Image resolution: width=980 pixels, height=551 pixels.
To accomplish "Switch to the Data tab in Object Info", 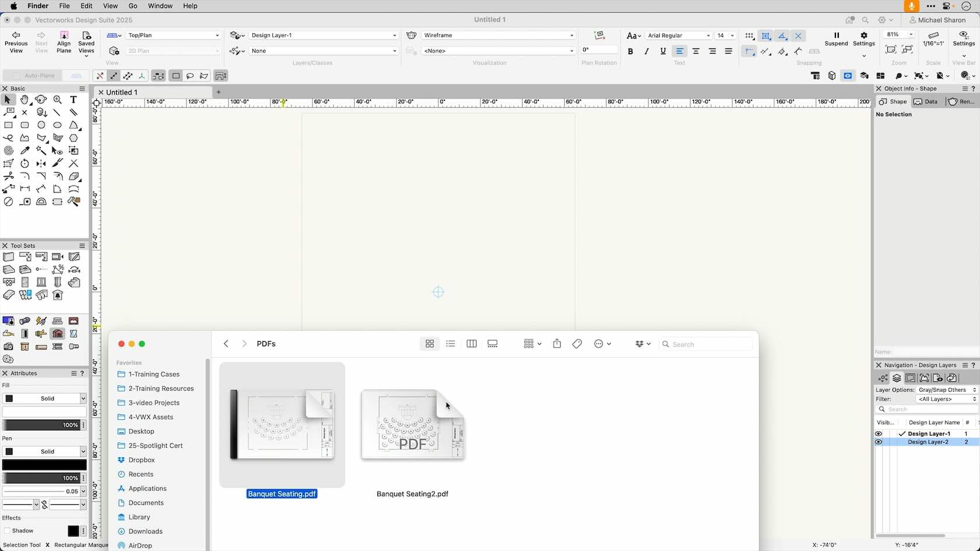I will pyautogui.click(x=926, y=101).
